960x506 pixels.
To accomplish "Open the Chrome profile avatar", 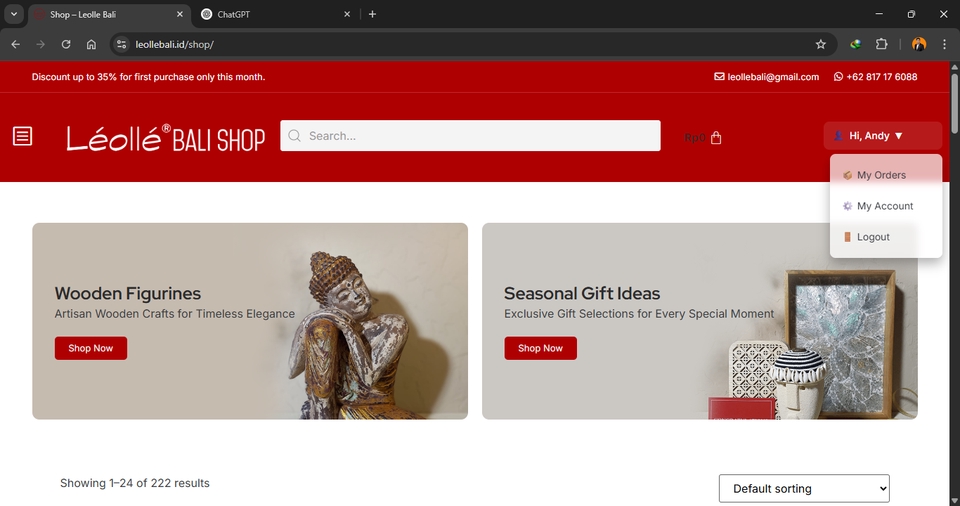I will click(919, 44).
